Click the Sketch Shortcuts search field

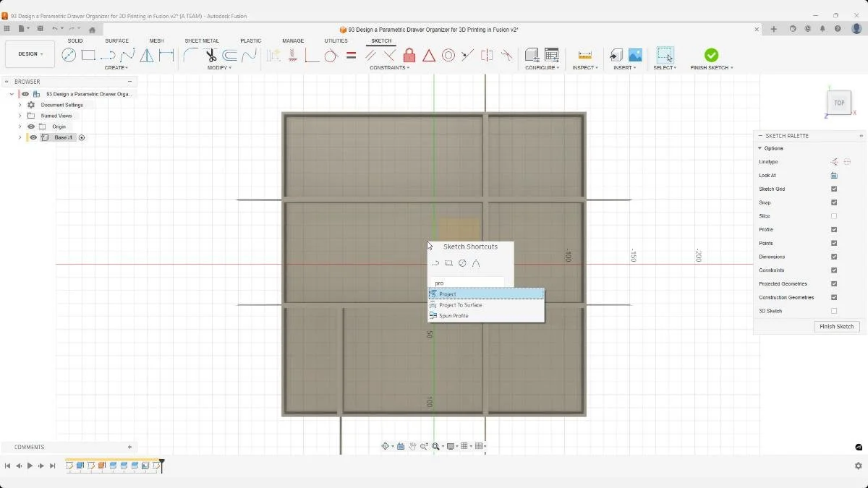(x=468, y=282)
